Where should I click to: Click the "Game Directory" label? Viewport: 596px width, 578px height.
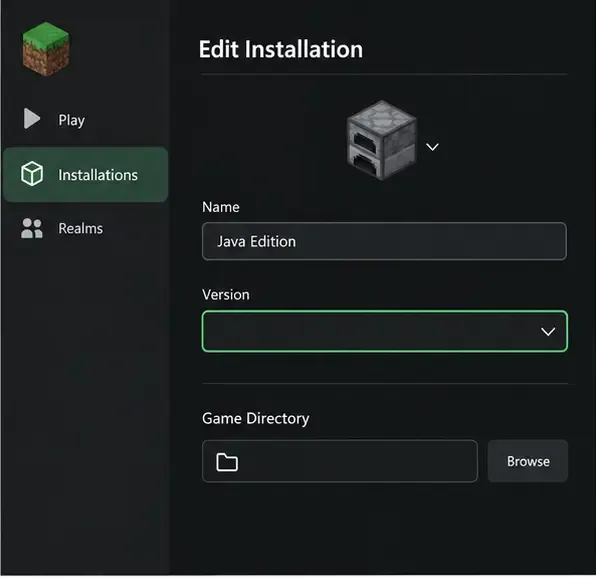pos(255,419)
